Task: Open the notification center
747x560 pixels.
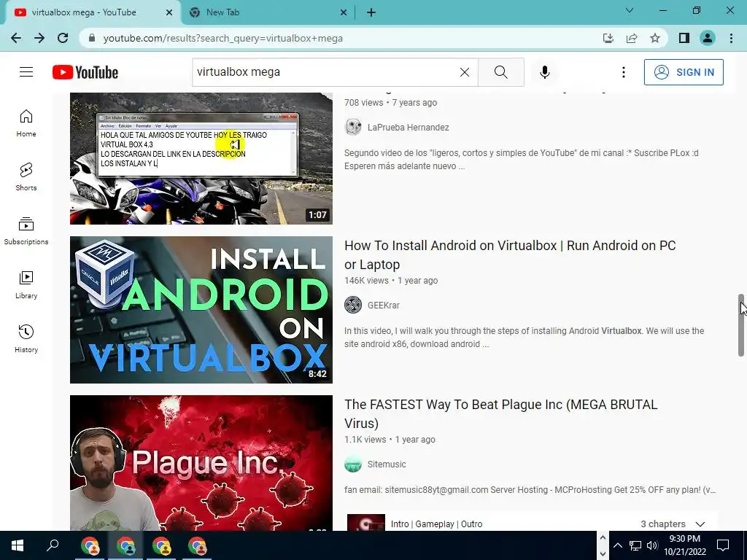Action: (723, 545)
